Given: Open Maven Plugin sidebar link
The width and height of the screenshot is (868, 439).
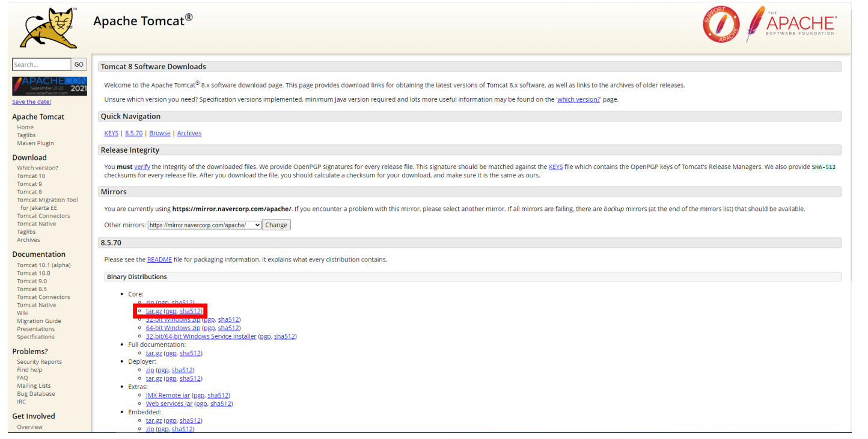Looking at the screenshot, I should point(35,143).
